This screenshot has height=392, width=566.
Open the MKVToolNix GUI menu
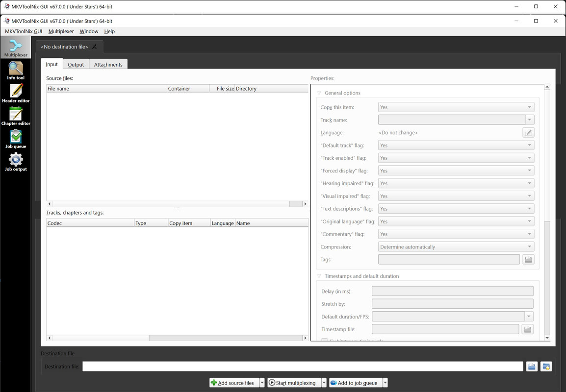click(24, 31)
